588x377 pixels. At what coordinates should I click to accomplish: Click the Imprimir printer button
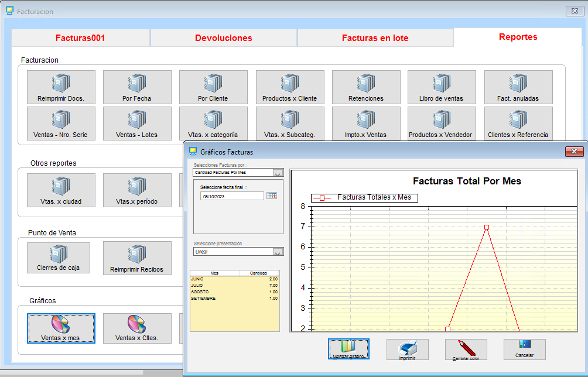point(407,349)
